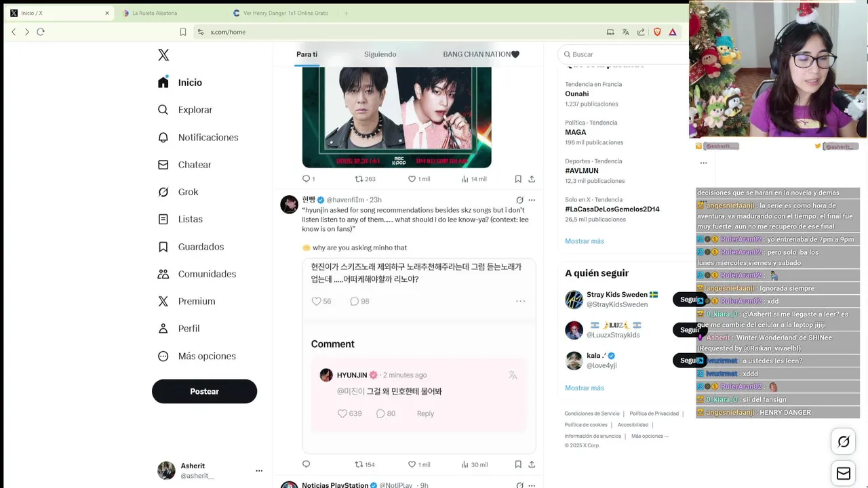Open more options on havenfilm post
The width and height of the screenshot is (868, 488).
532,200
